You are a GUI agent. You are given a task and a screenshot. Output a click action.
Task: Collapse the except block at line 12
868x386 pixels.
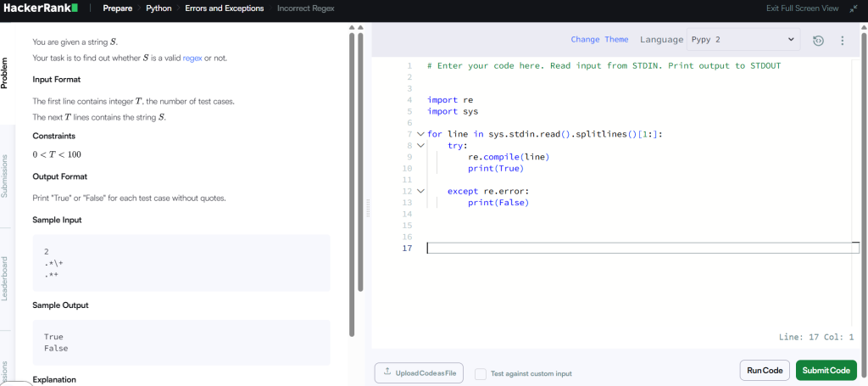420,192
